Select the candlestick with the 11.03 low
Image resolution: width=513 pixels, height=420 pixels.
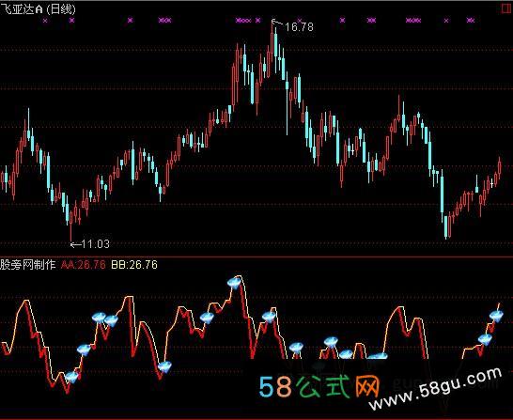tap(71, 226)
